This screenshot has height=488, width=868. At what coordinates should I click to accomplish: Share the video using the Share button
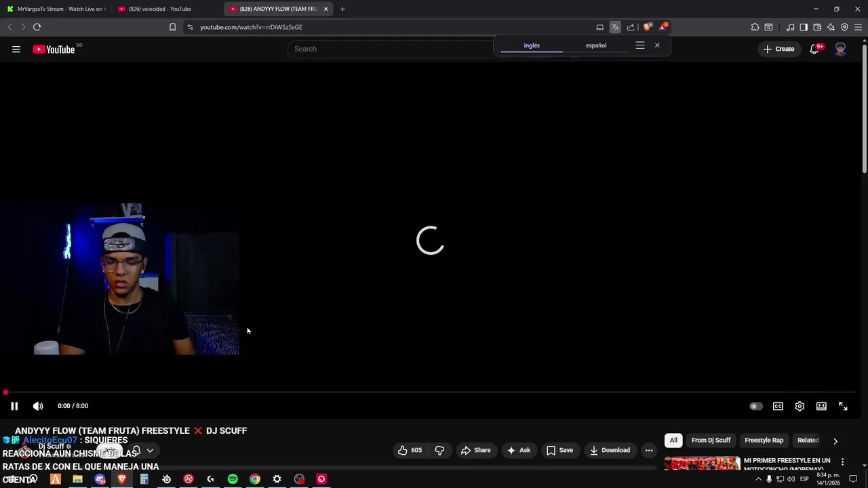(x=476, y=450)
